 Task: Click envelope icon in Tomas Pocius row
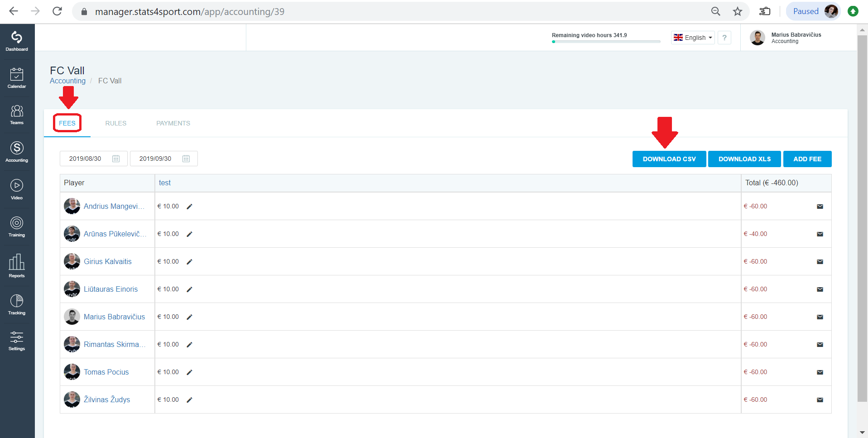(820, 372)
